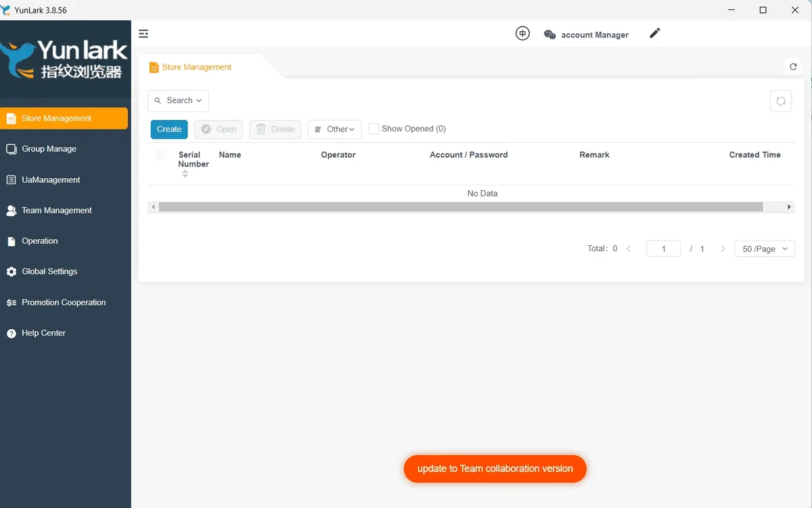Collapse the sidebar with the hamburger icon
812x508 pixels.
143,34
